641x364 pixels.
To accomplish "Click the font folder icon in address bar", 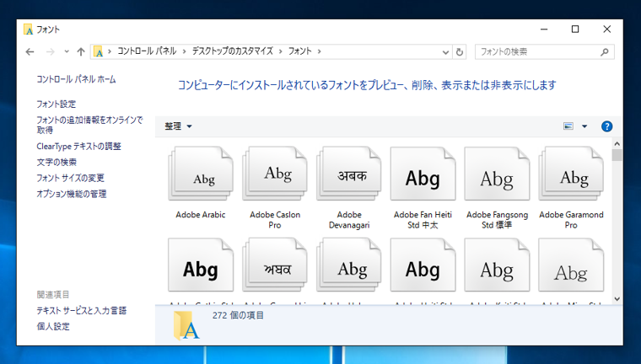I will click(x=98, y=51).
